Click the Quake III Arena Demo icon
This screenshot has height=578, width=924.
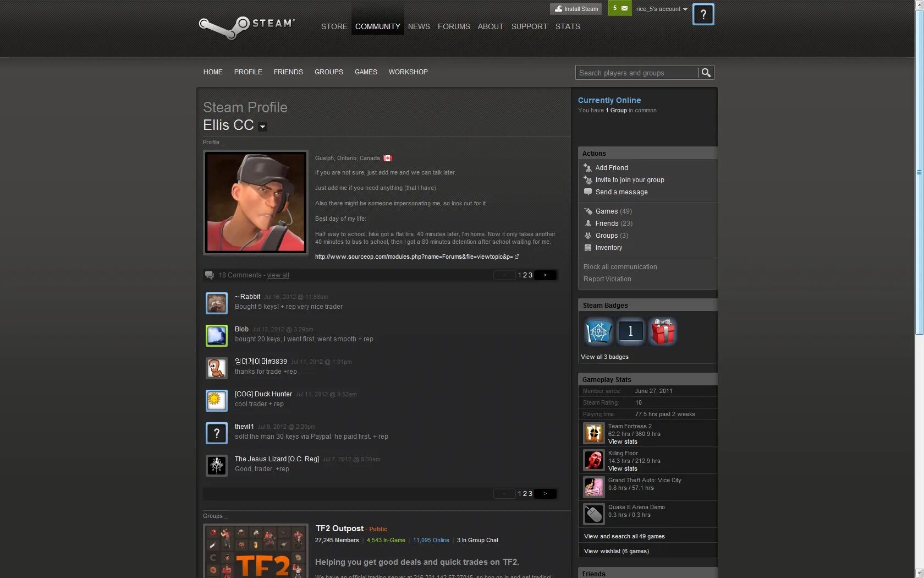coord(594,514)
